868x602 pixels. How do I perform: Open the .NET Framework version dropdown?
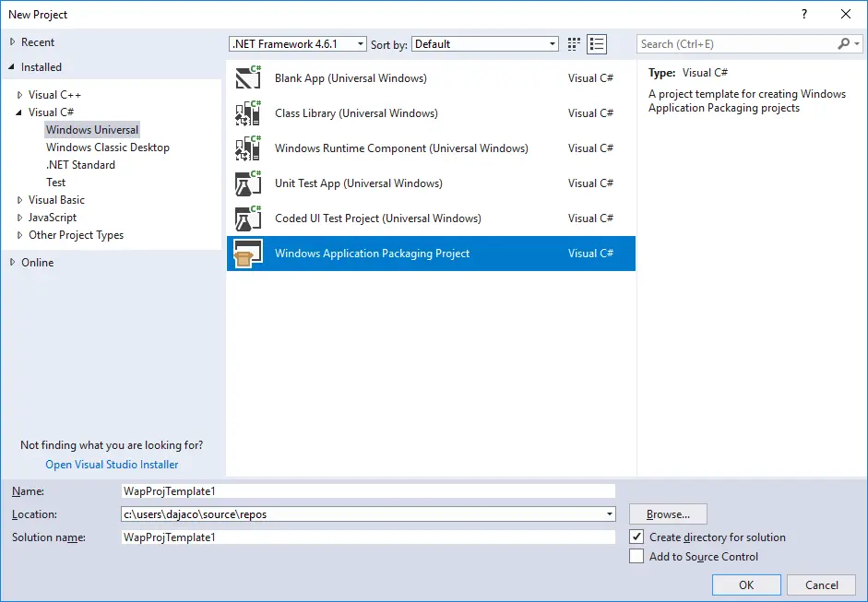[360, 43]
